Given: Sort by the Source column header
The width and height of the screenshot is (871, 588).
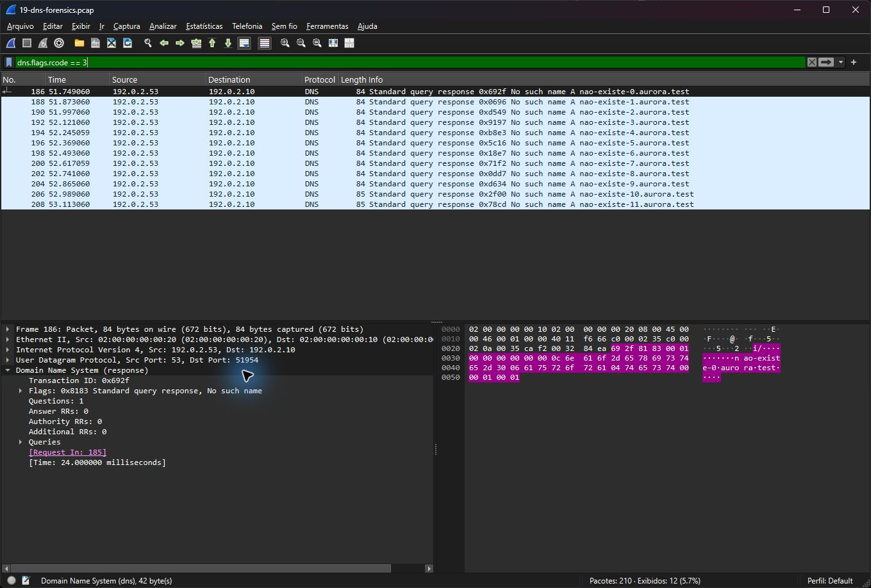Looking at the screenshot, I should click(158, 79).
